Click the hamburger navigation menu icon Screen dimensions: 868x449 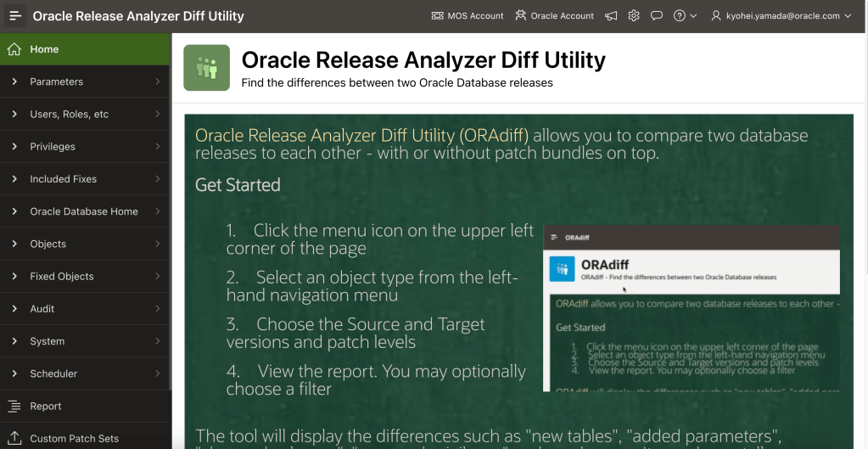(x=16, y=16)
